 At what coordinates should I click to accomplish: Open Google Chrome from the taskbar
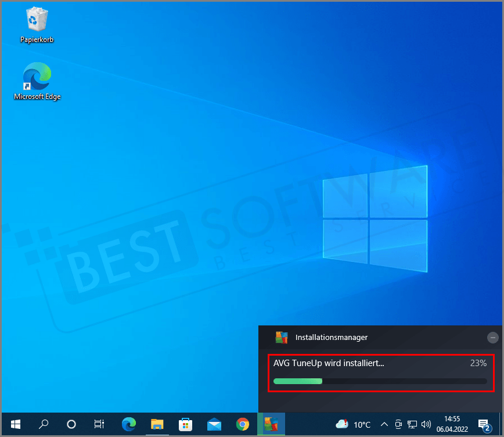tap(243, 424)
